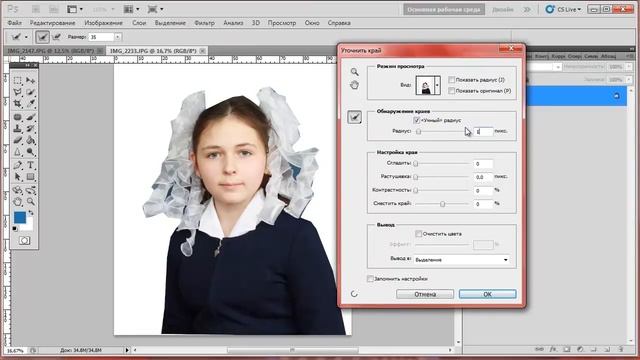This screenshot has height=360, width=640.
Task: Adjust the Сместить край slider
Action: 442,204
